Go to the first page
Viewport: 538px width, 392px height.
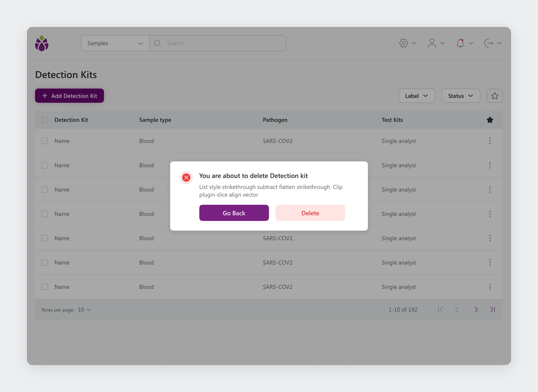[x=441, y=309]
